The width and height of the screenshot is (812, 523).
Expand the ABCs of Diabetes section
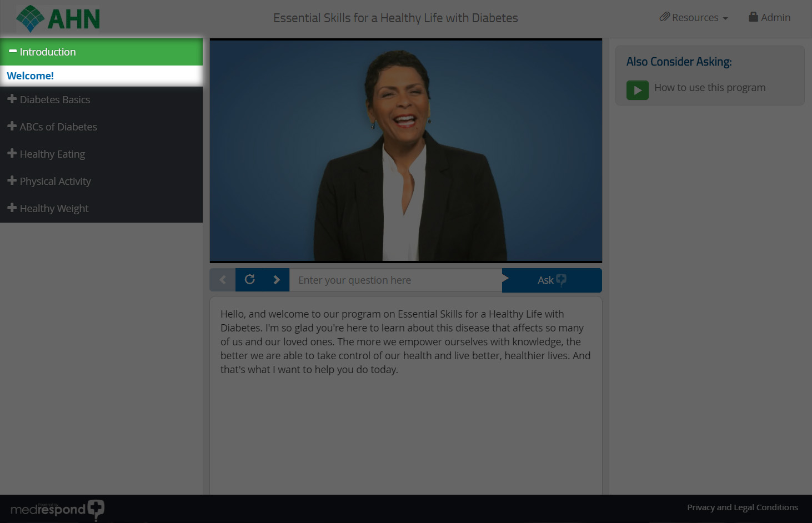pyautogui.click(x=58, y=127)
